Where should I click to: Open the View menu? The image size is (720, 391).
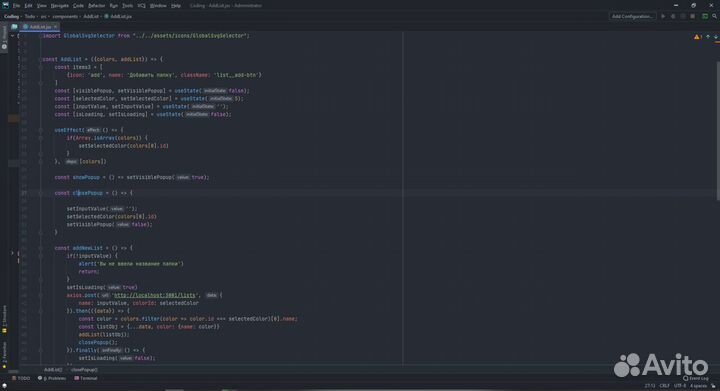[x=42, y=6]
